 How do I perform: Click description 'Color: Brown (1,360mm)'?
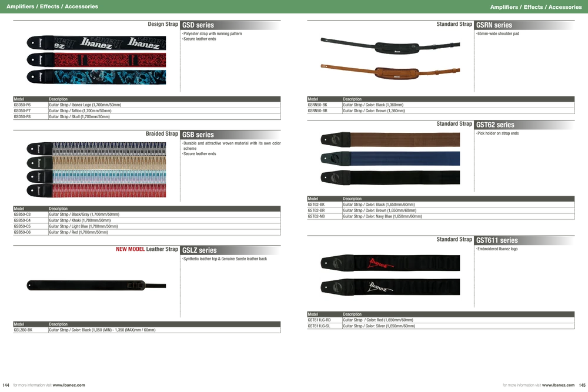click(385, 111)
